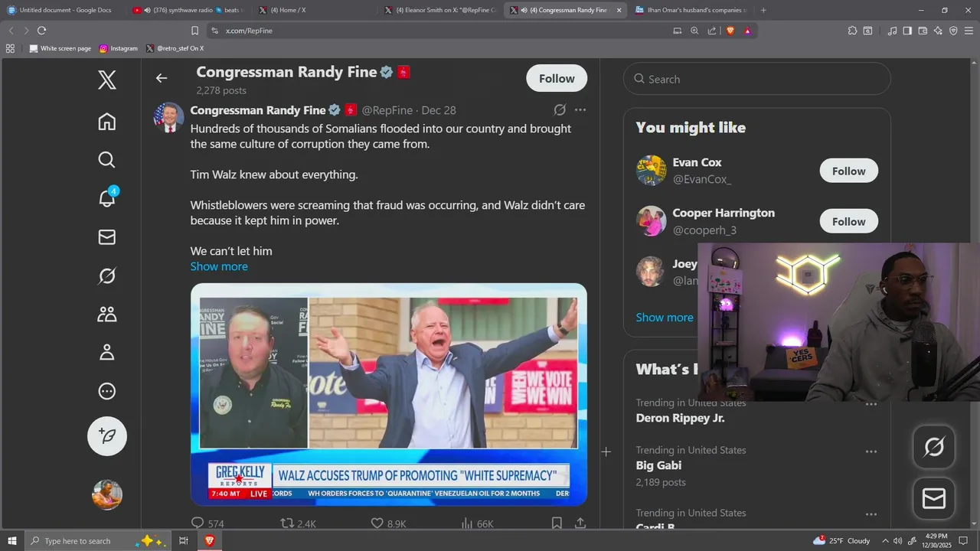Open floating Grok button at bottom right
Viewport: 980px width, 551px height.
coord(934,447)
